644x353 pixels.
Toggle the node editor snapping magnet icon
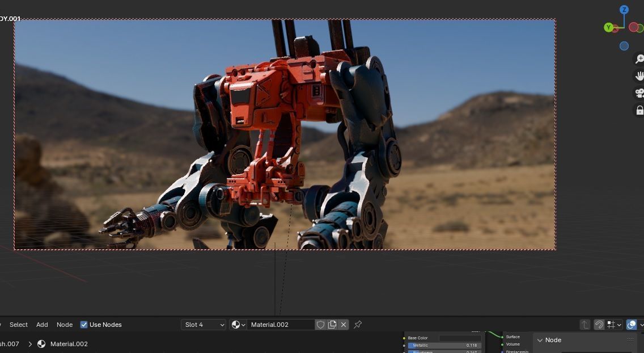point(599,325)
